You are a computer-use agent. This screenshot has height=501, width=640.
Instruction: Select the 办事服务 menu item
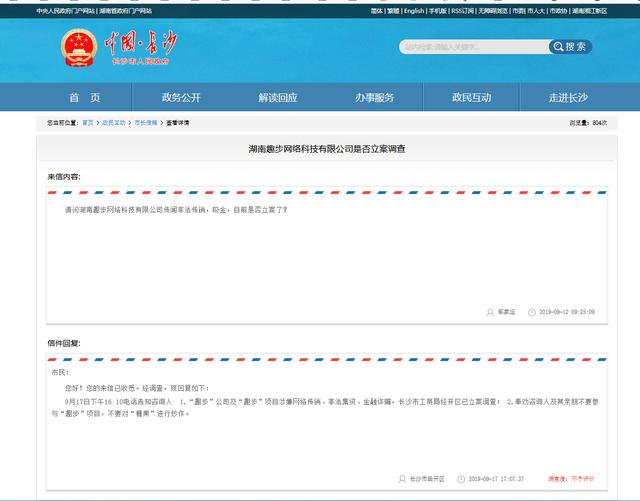[x=374, y=97]
